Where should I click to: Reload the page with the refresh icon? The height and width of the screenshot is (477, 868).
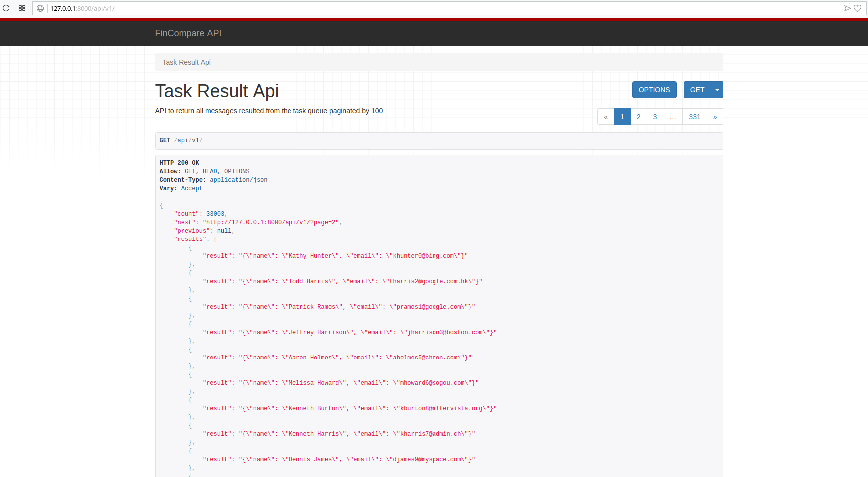pyautogui.click(x=6, y=8)
